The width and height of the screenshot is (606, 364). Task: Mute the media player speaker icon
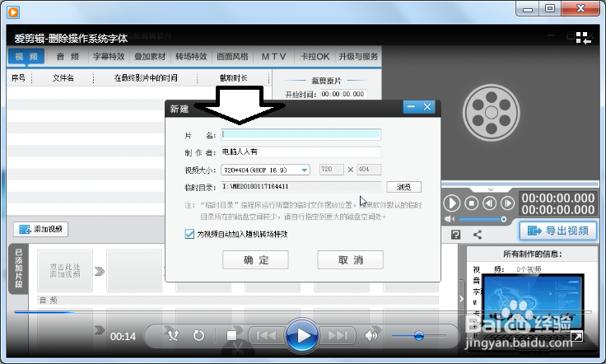coord(371,335)
